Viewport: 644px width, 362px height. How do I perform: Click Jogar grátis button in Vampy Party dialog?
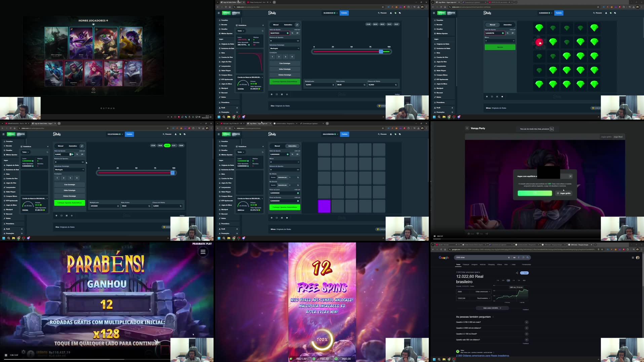(564, 193)
